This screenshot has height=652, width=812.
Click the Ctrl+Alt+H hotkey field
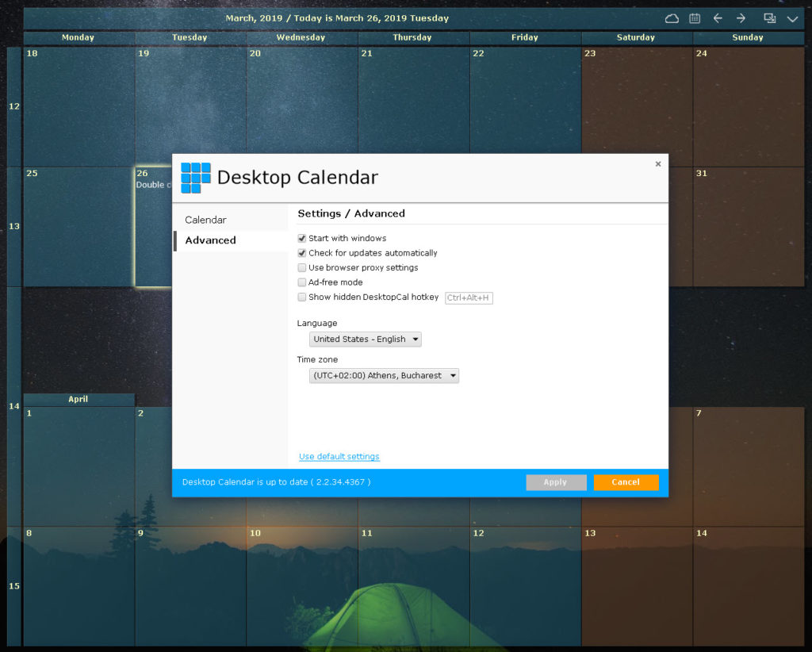469,297
